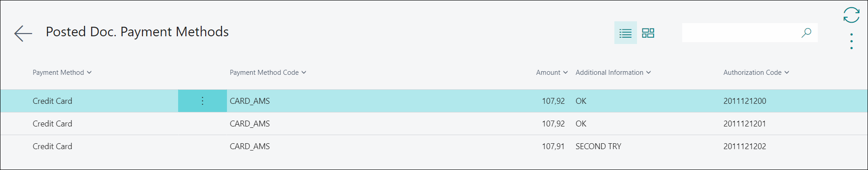The image size is (868, 170).
Task: Click the Credit Card link in first row
Action: coord(52,101)
